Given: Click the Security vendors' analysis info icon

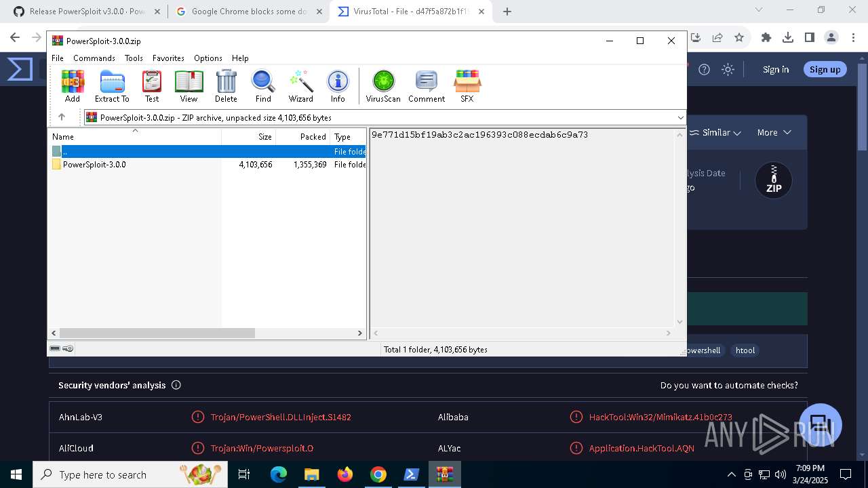Looking at the screenshot, I should pos(176,385).
